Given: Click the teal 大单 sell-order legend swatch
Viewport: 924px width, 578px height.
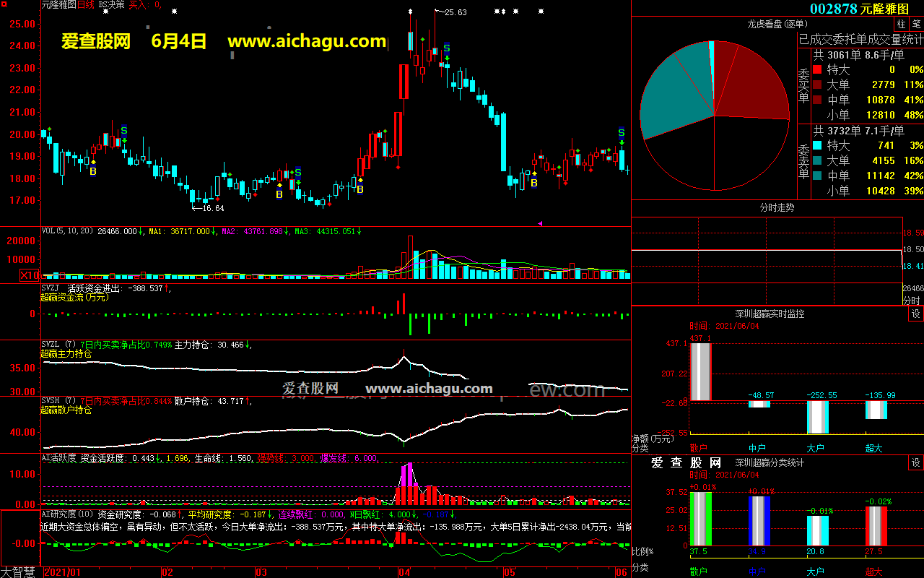Looking at the screenshot, I should 817,161.
